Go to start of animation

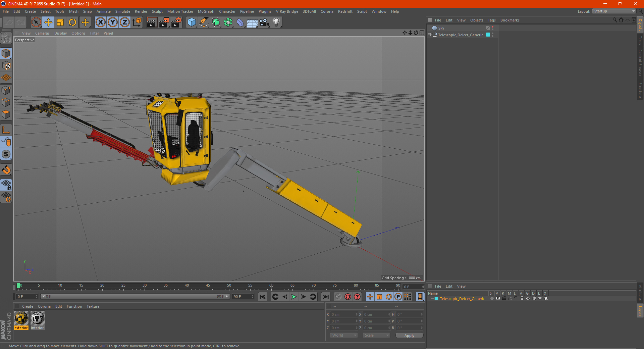click(x=263, y=297)
